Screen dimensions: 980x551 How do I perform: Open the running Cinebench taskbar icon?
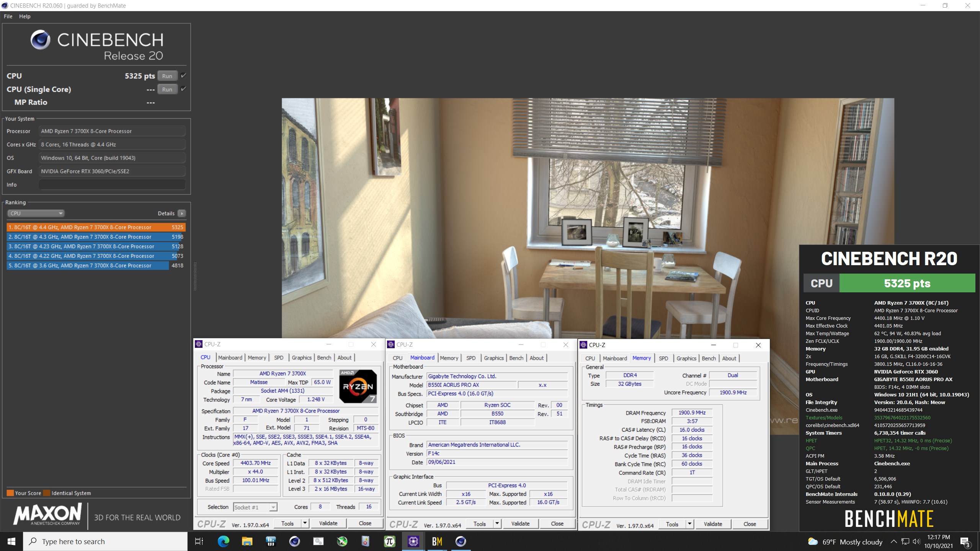pos(461,541)
